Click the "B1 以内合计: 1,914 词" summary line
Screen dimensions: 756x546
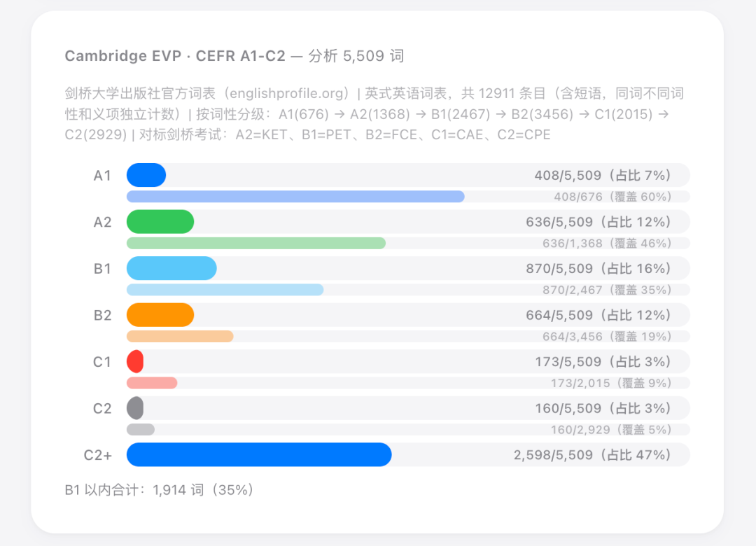pyautogui.click(x=159, y=490)
